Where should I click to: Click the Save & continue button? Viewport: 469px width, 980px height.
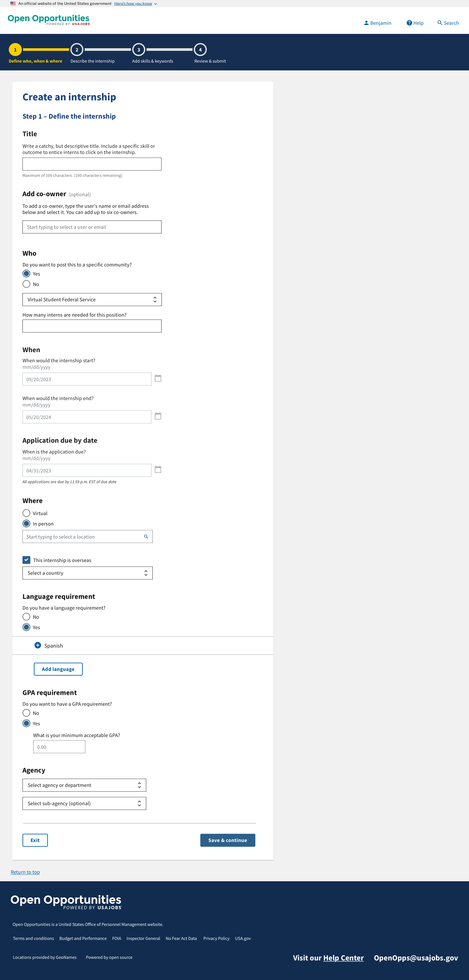pyautogui.click(x=227, y=840)
